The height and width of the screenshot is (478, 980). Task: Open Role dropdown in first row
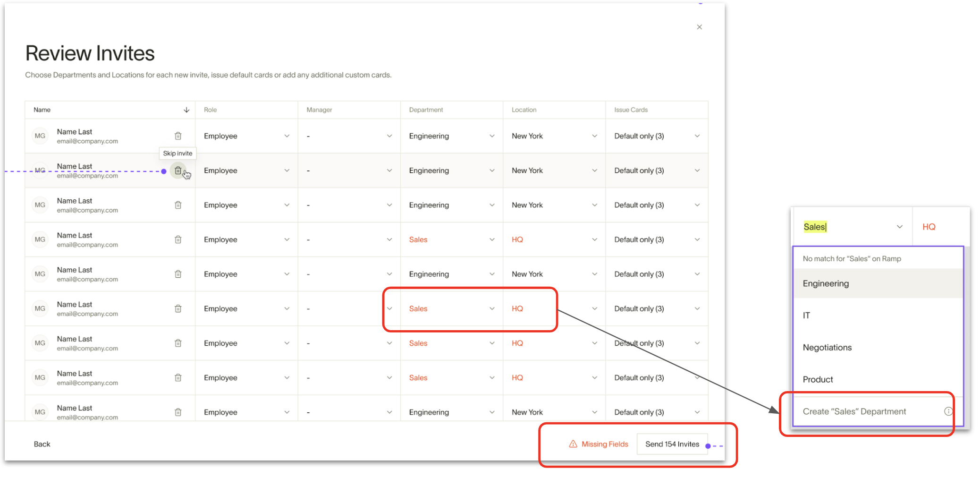(x=246, y=136)
